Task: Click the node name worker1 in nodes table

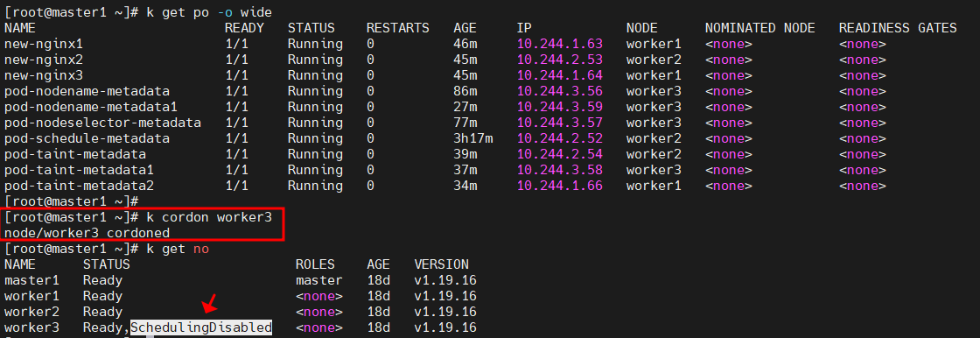Action: 31,295
